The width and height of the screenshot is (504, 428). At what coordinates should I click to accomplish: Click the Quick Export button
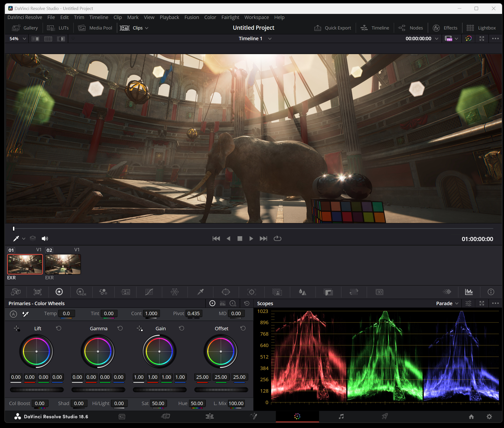click(333, 28)
